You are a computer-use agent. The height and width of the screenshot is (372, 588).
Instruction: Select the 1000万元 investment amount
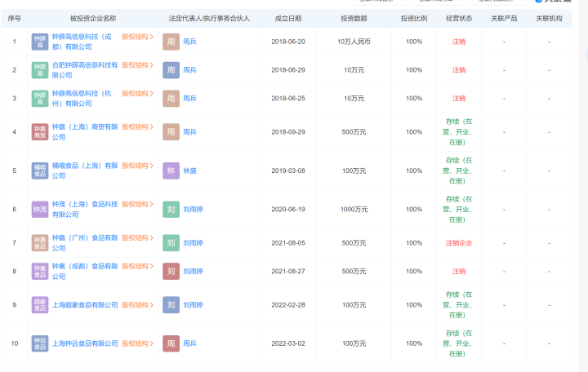click(354, 210)
